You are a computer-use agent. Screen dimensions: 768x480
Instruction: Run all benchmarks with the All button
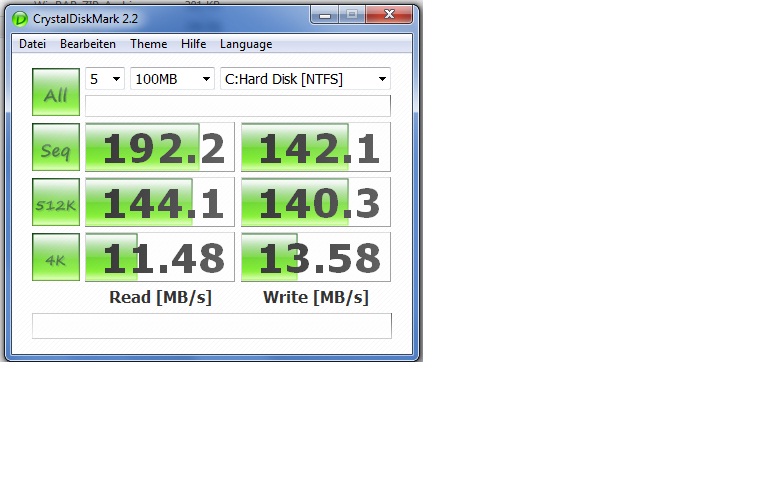click(x=56, y=92)
